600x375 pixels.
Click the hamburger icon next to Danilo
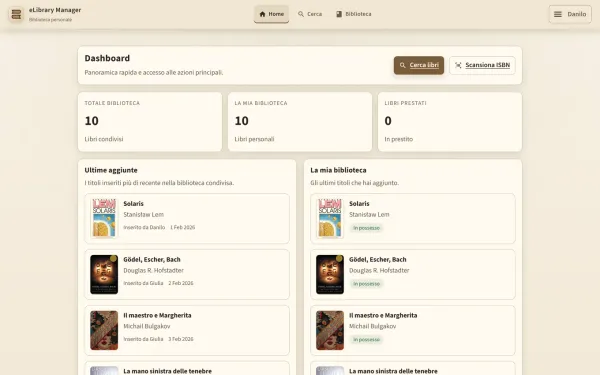point(558,14)
